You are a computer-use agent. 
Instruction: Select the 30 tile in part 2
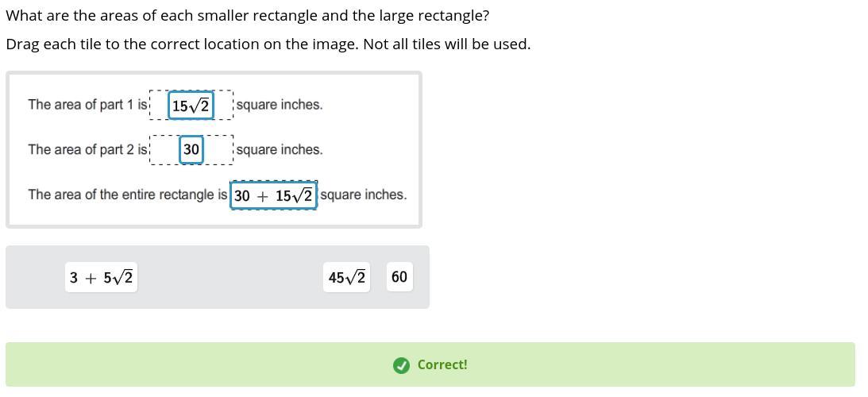point(191,149)
